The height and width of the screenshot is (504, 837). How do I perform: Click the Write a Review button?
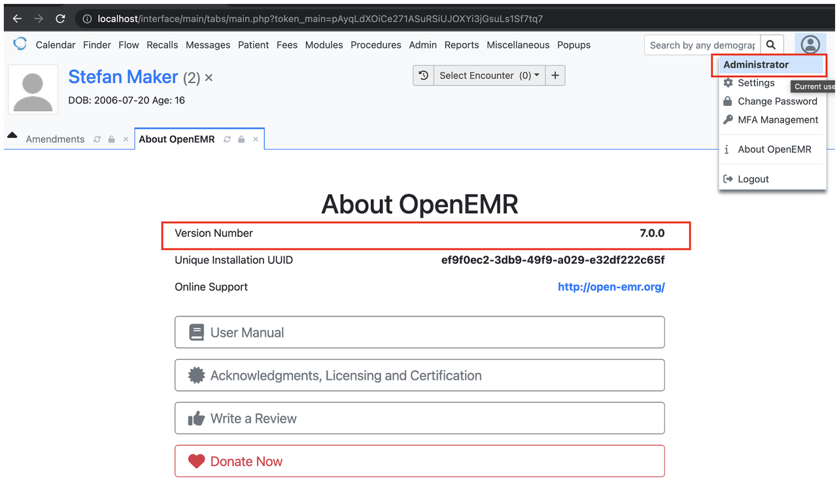(x=420, y=418)
